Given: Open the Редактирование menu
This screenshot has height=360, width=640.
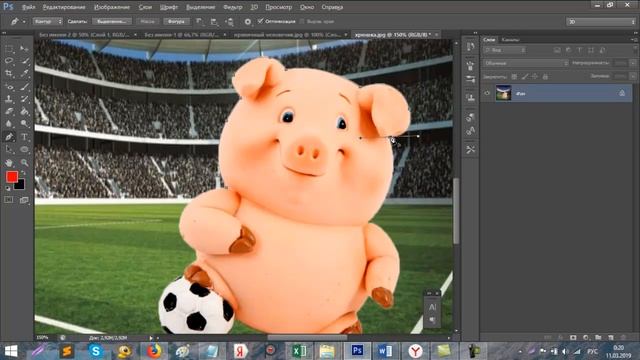Looking at the screenshot, I should click(x=64, y=7).
